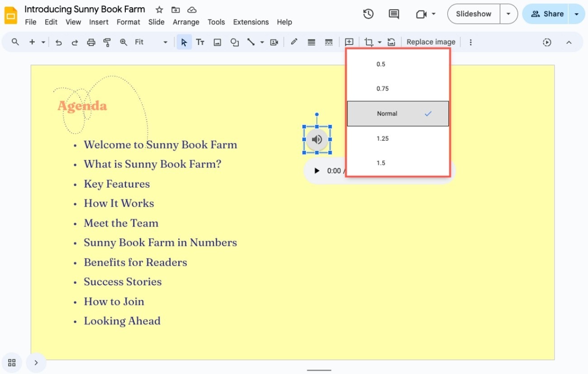Open the Insert menu
This screenshot has height=374, width=588.
point(99,22)
